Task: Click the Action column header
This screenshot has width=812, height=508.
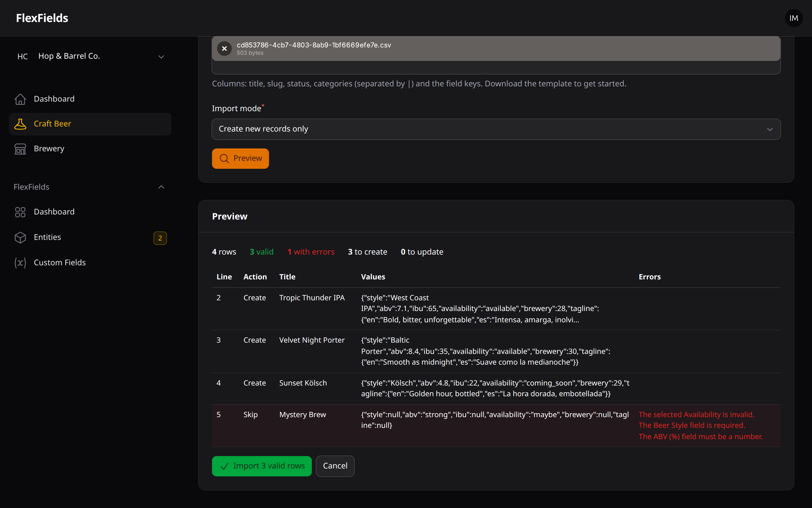Action: (x=255, y=277)
